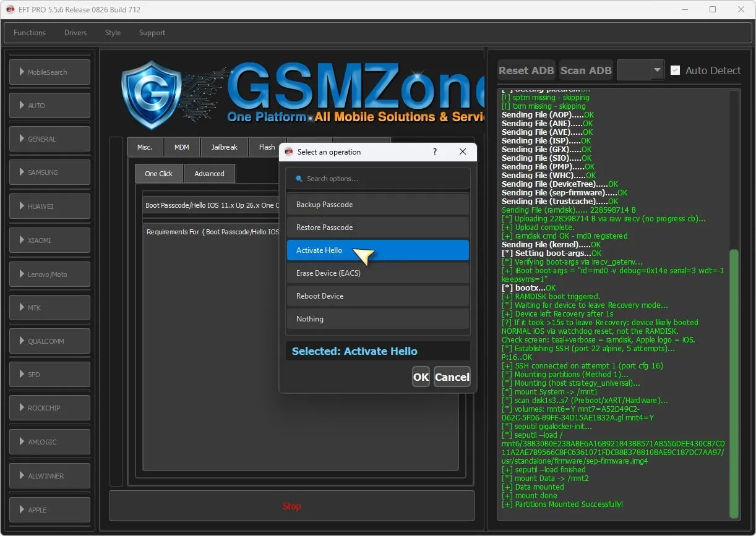Screen dimensions: 756x536
Task: Expand the ROCKCHIP sidebar section
Action: click(49, 408)
